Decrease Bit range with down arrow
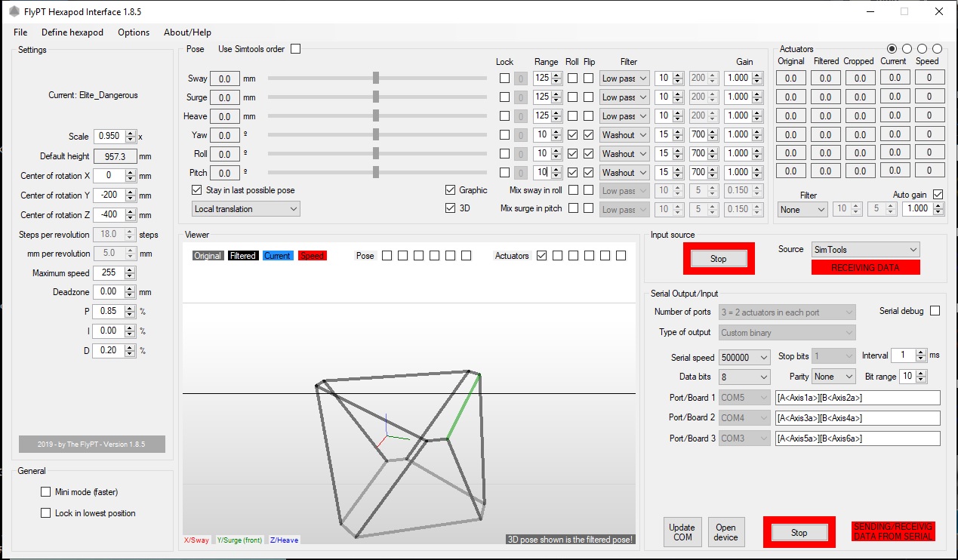Image resolution: width=958 pixels, height=560 pixels. coord(921,380)
